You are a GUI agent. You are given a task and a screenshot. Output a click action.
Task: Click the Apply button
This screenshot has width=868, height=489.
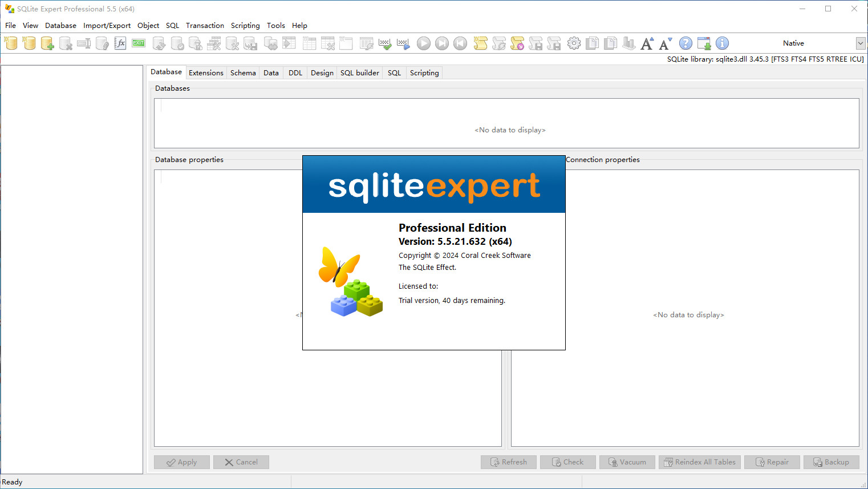[182, 462]
